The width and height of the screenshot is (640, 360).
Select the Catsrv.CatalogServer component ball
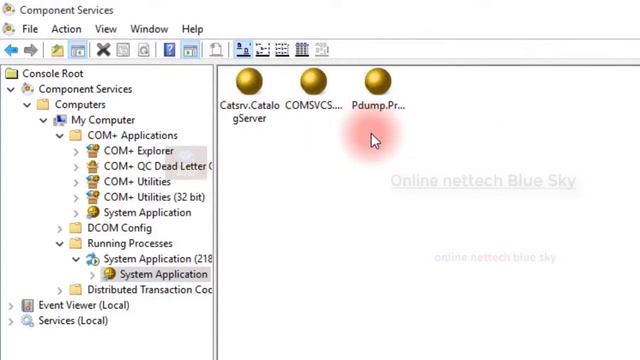[249, 82]
